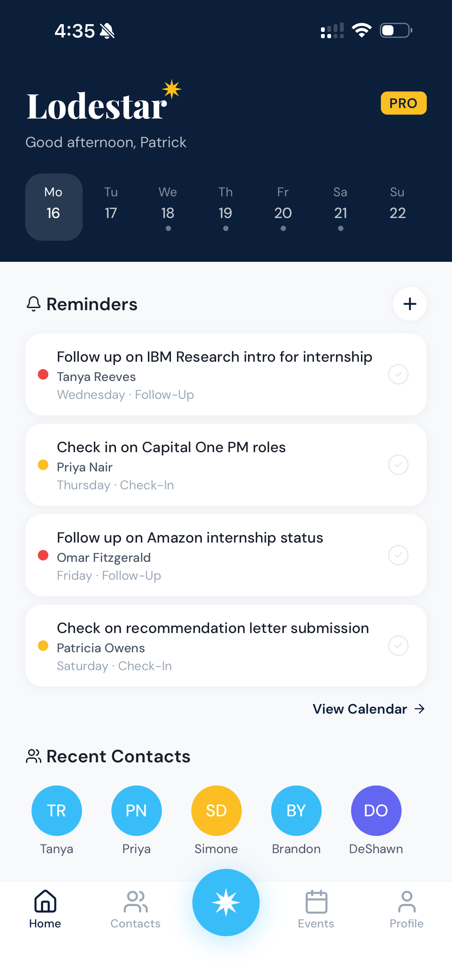Switch to the Contacts tab
Image resolution: width=452 pixels, height=980 pixels.
click(136, 908)
